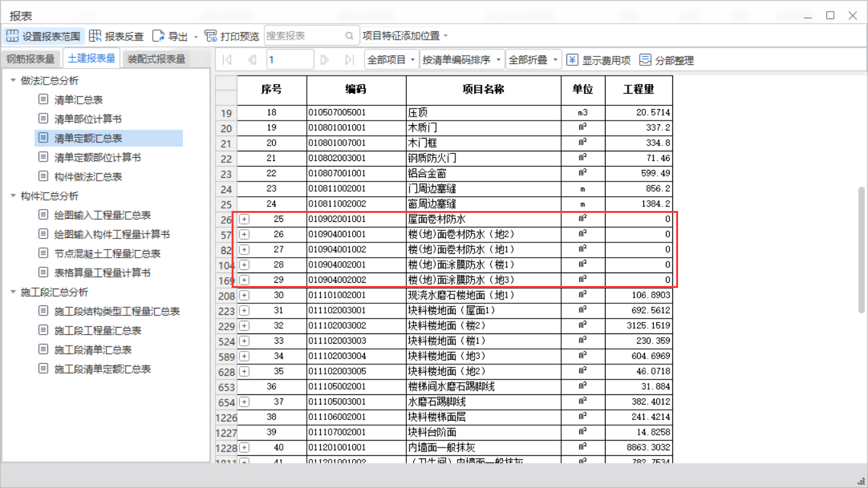This screenshot has height=488, width=868.
Task: Select cell 铝合金窗
Action: (483, 173)
